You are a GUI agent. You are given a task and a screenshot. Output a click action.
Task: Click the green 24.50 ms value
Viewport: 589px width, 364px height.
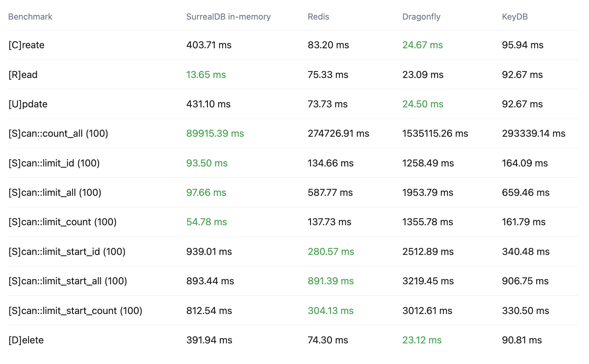click(x=423, y=104)
